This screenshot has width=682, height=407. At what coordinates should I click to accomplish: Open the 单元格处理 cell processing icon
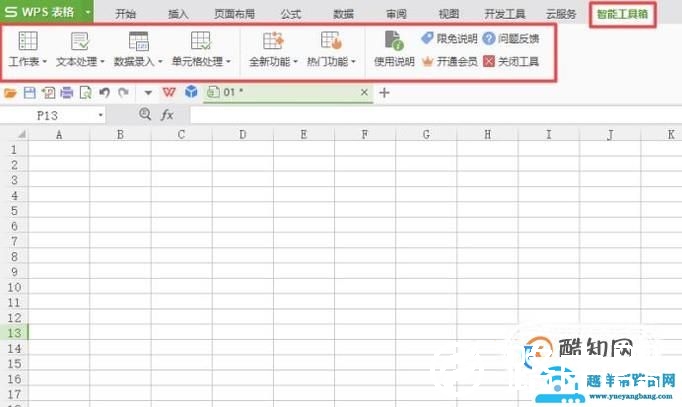201,41
